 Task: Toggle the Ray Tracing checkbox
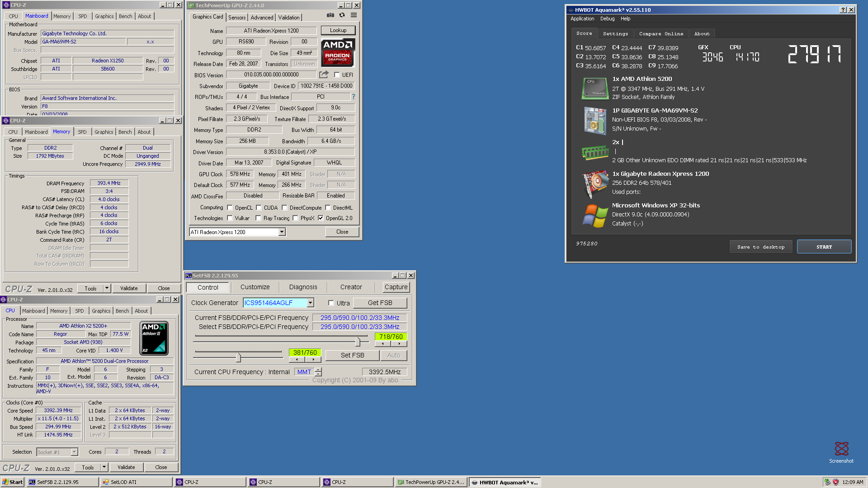(258, 218)
